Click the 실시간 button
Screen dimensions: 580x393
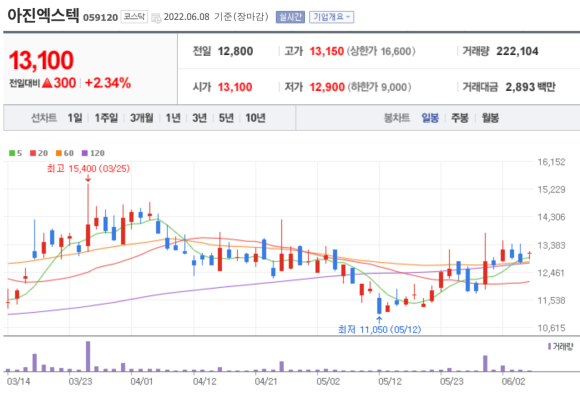(x=290, y=17)
